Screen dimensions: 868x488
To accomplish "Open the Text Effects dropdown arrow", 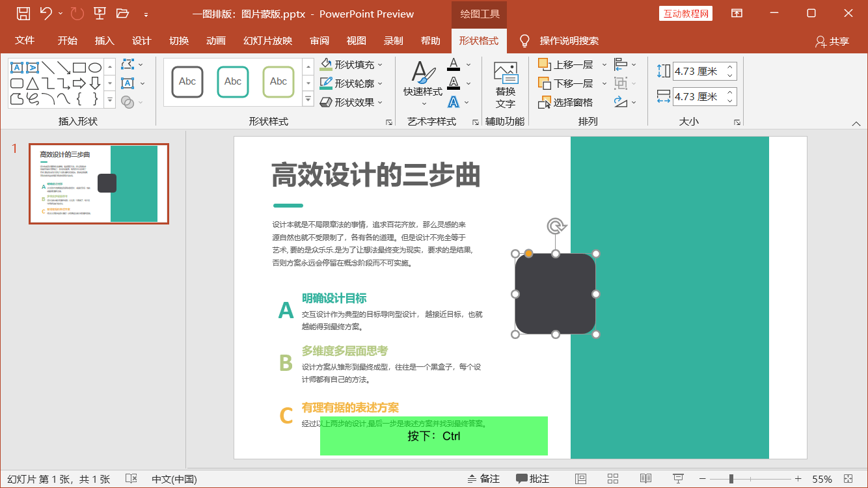I will click(468, 102).
